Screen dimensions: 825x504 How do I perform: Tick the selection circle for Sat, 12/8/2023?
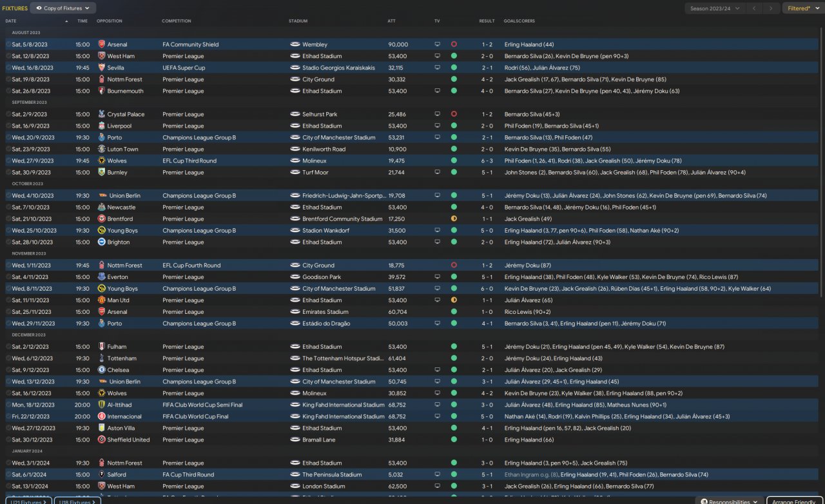click(8, 56)
